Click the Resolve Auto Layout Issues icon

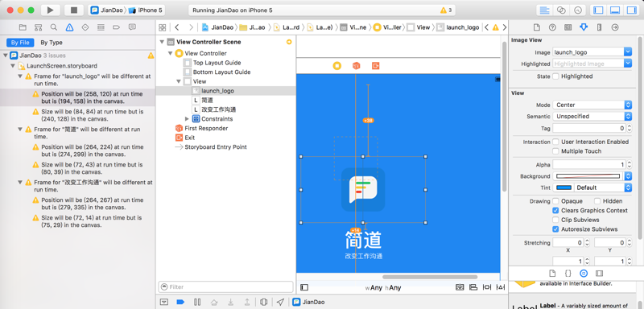501,287
